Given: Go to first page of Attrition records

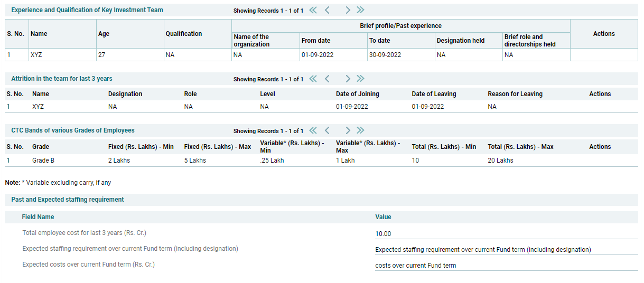Looking at the screenshot, I should (313, 79).
